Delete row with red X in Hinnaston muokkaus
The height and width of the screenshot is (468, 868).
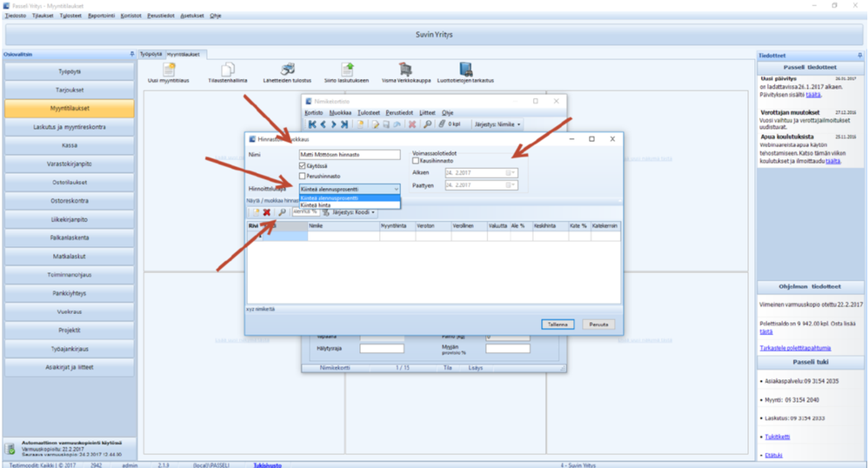267,212
